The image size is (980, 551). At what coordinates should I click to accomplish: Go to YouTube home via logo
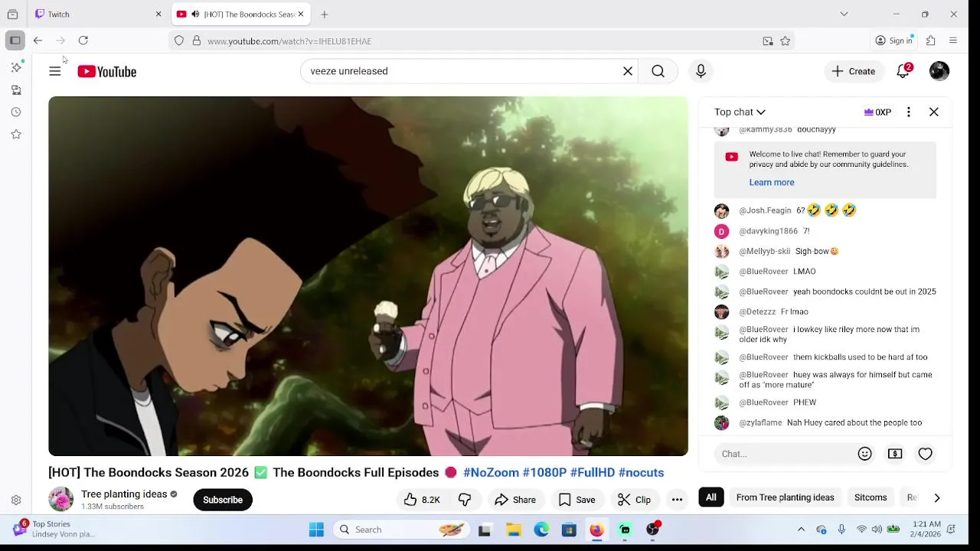106,71
